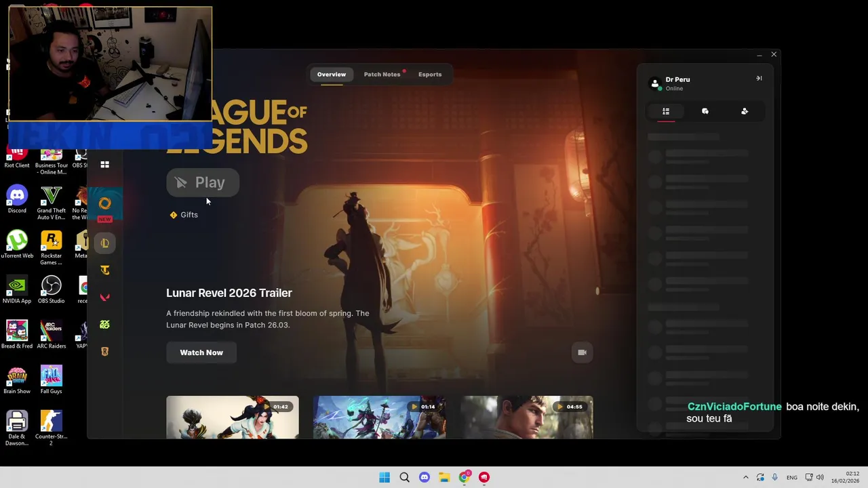Viewport: 868px width, 488px height.
Task: Open the Bread & Fred desktop shortcut
Action: pos(17,335)
